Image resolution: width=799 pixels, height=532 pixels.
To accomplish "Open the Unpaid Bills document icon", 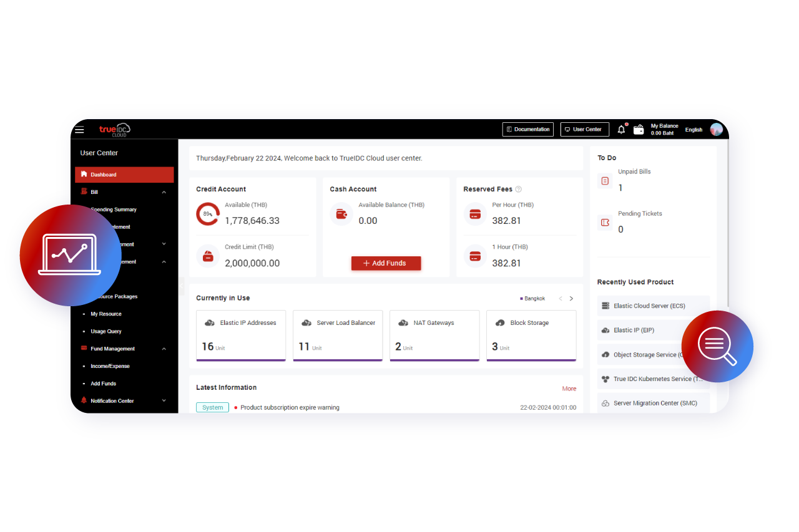I will tap(604, 180).
